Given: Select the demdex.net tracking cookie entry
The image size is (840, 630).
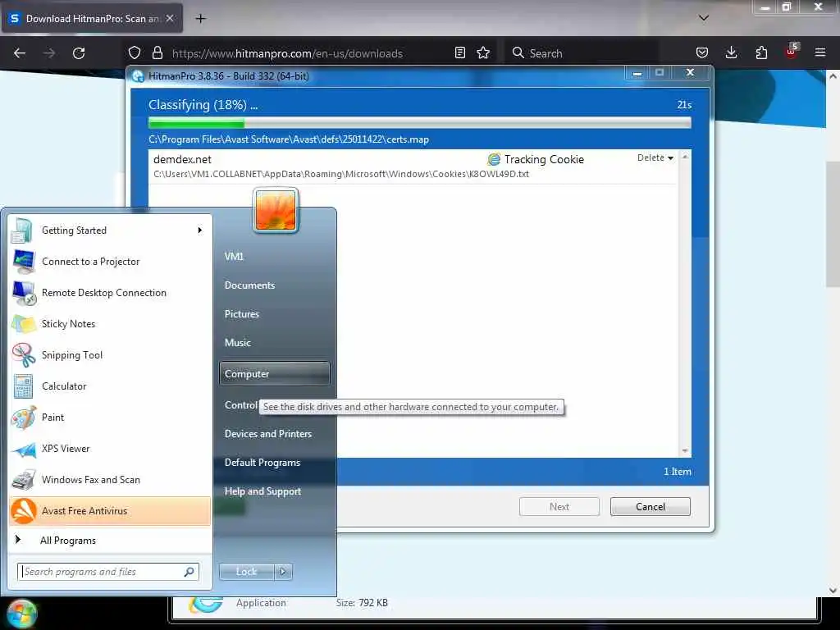Looking at the screenshot, I should coord(412,166).
